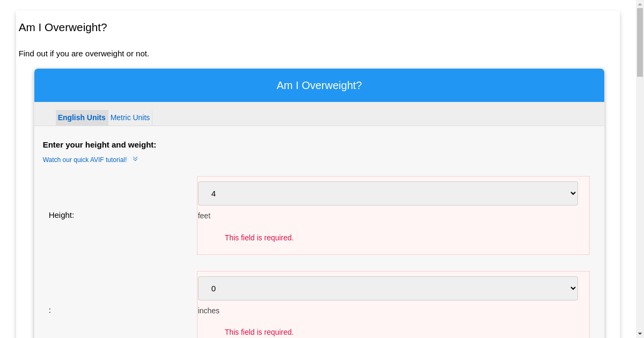Click the 'inches' unit label
The width and height of the screenshot is (644, 338).
[x=208, y=311]
